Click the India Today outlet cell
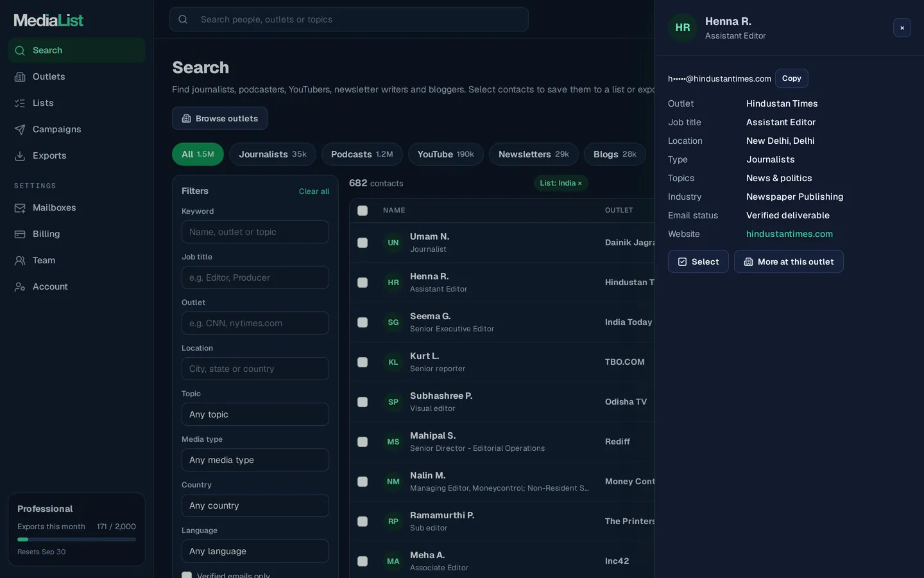 click(x=628, y=322)
